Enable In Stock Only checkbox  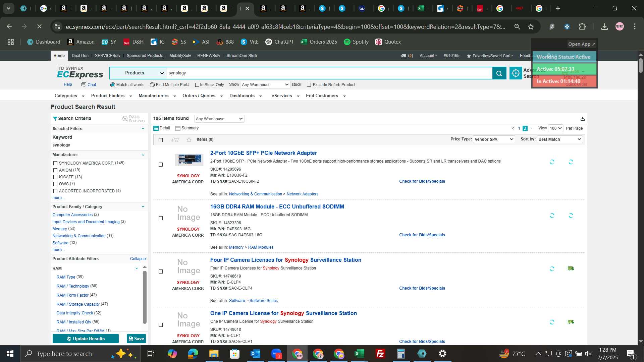pos(197,85)
